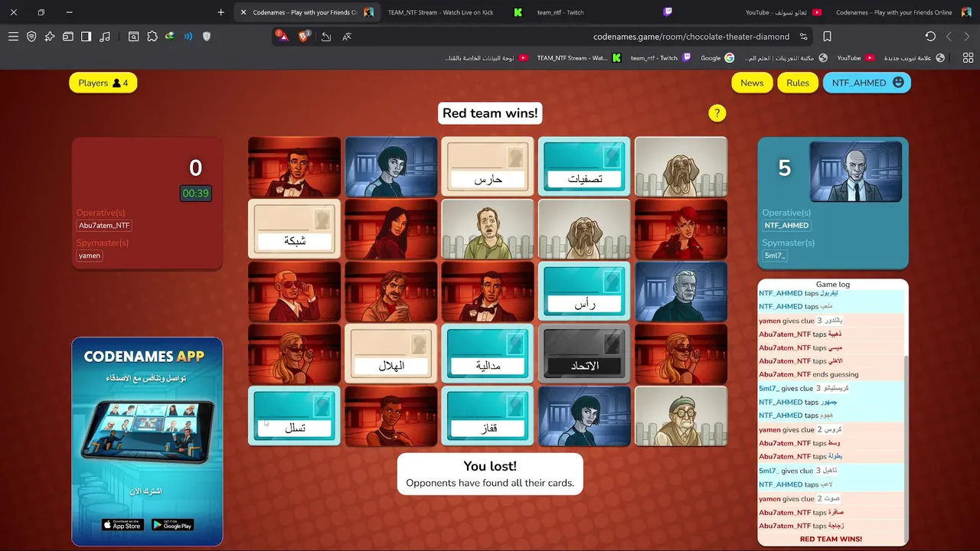Reload the page
980x551 pixels.
tap(930, 37)
